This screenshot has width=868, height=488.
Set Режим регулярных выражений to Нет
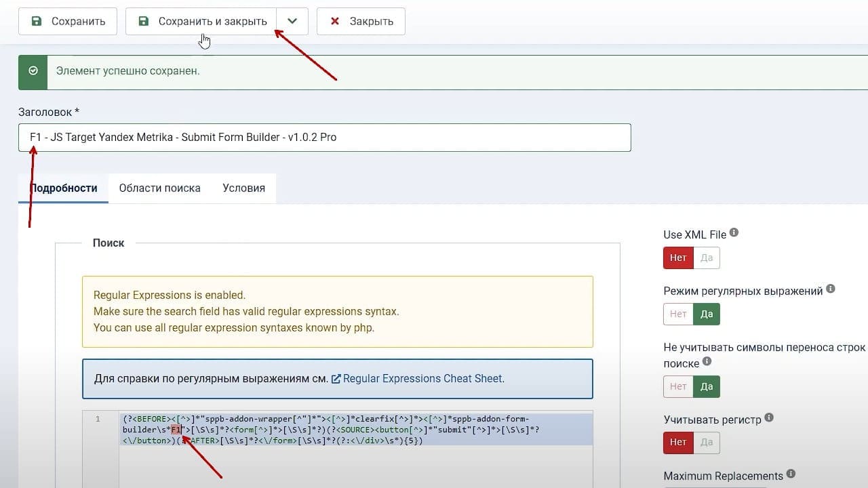coord(678,314)
